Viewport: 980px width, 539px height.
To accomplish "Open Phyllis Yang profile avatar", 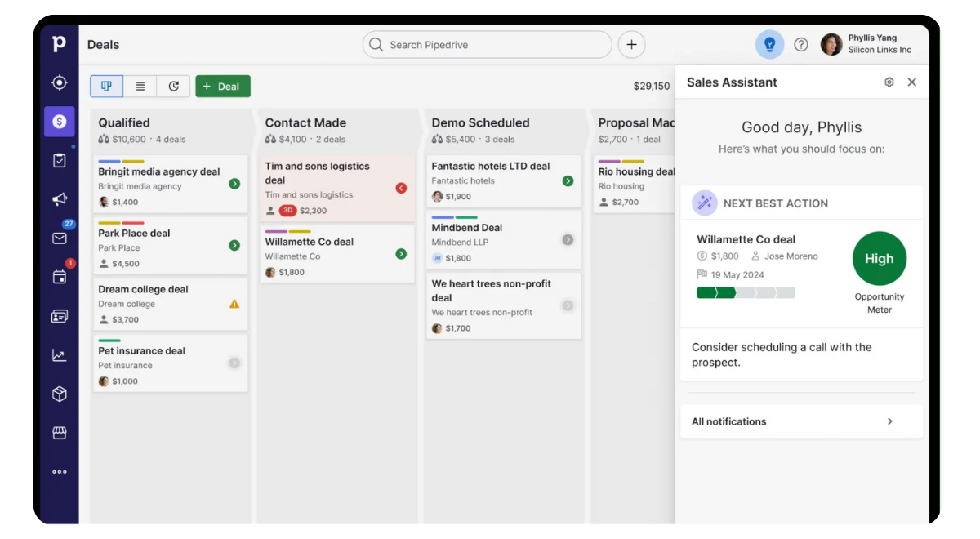I will pos(831,44).
